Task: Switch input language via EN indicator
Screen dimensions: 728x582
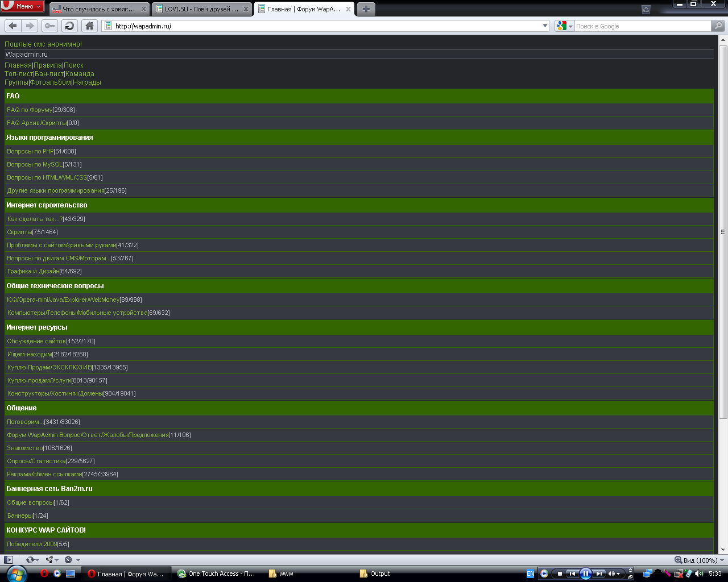Action: click(530, 573)
